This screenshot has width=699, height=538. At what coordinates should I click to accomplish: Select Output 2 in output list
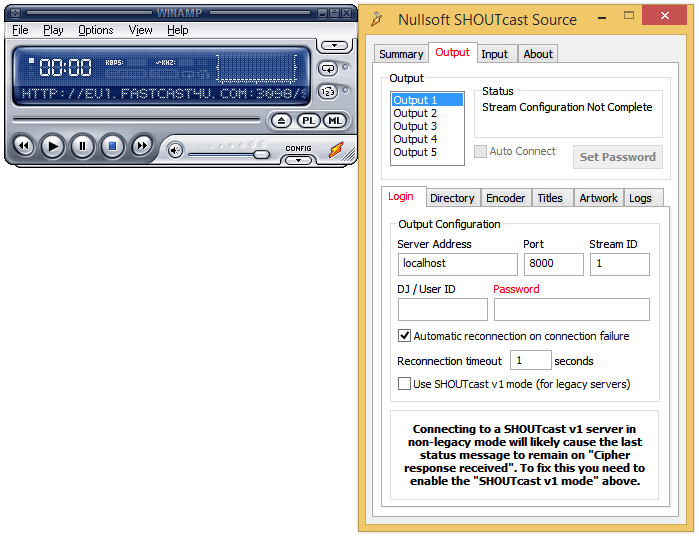click(427, 113)
